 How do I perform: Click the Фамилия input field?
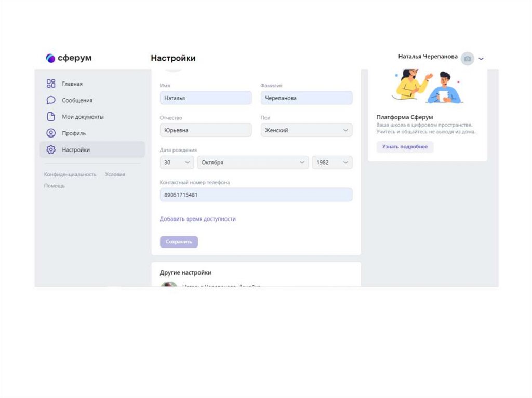306,98
